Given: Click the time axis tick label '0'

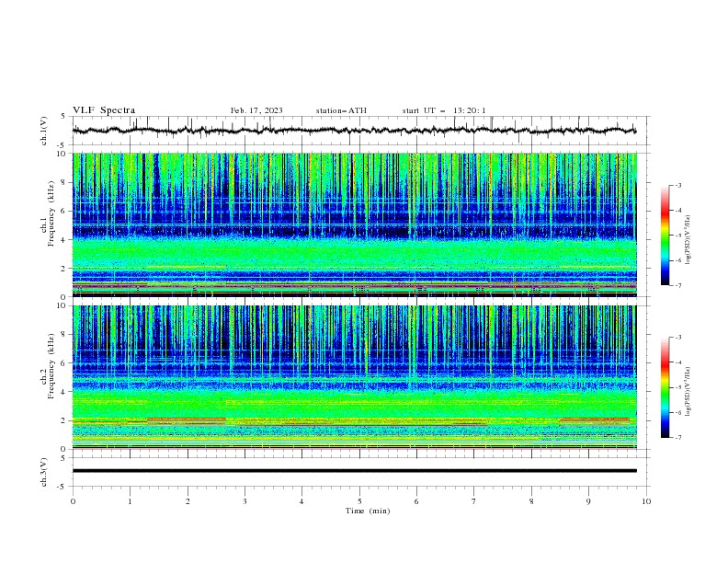Looking at the screenshot, I should [73, 501].
